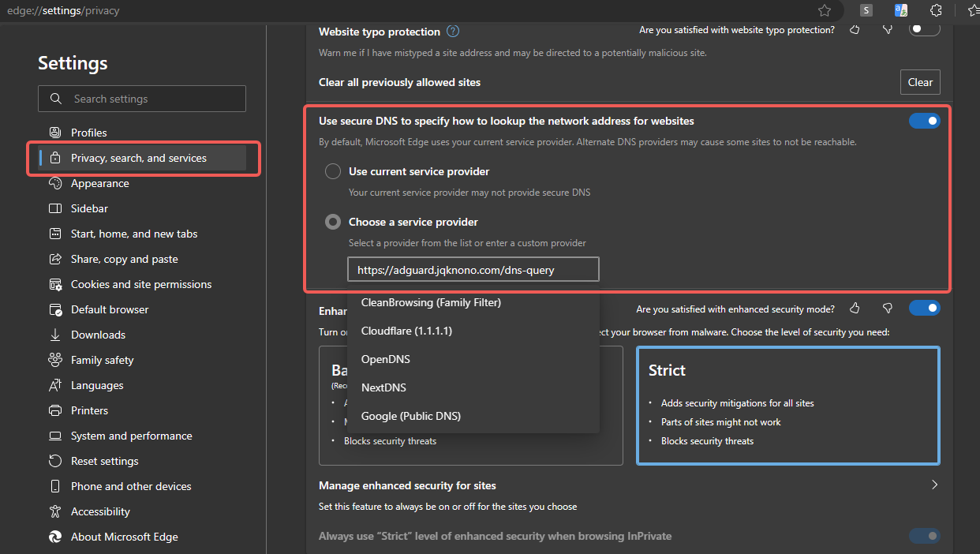Give thumbs down for enhanced security mode
Image resolution: width=980 pixels, height=554 pixels.
(x=888, y=308)
